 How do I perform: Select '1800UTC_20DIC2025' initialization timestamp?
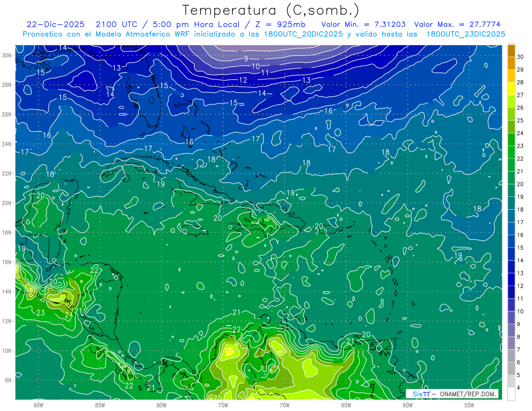(x=303, y=34)
